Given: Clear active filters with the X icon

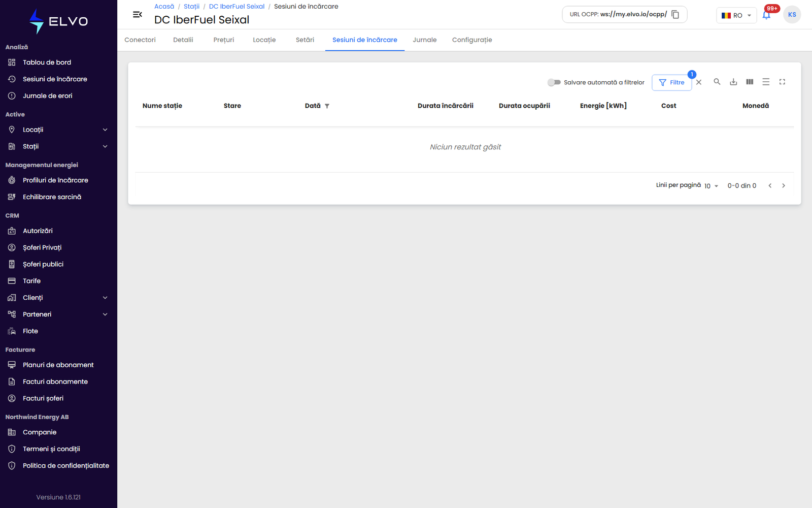Looking at the screenshot, I should [699, 82].
